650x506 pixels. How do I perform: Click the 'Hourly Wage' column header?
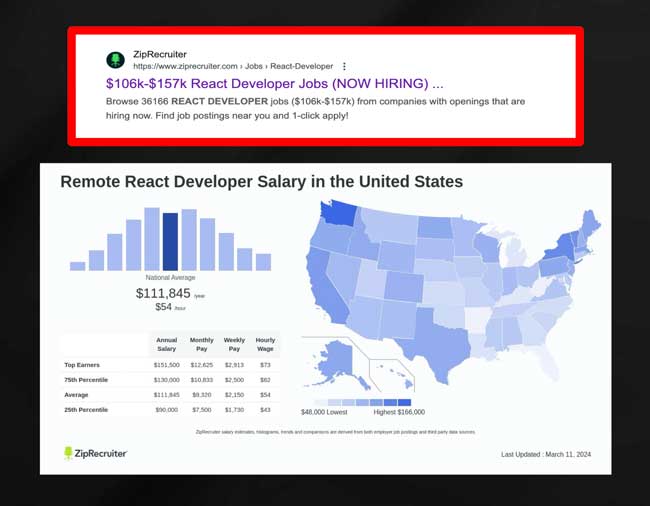[265, 344]
